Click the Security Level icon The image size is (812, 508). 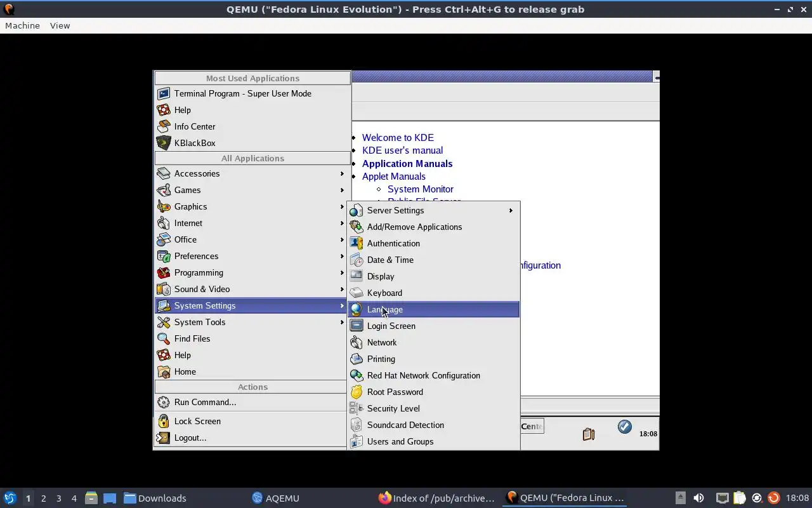[357, 408]
